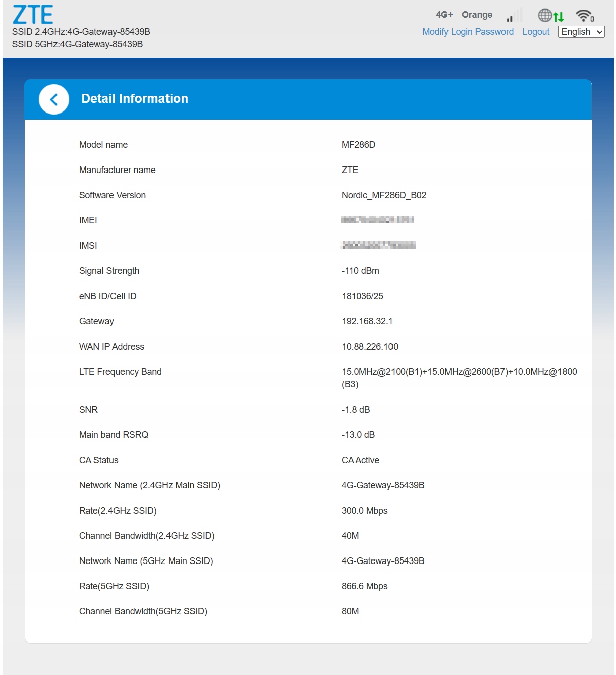The width and height of the screenshot is (616, 675).
Task: Click the LTE Frequency Band value
Action: pos(459,378)
